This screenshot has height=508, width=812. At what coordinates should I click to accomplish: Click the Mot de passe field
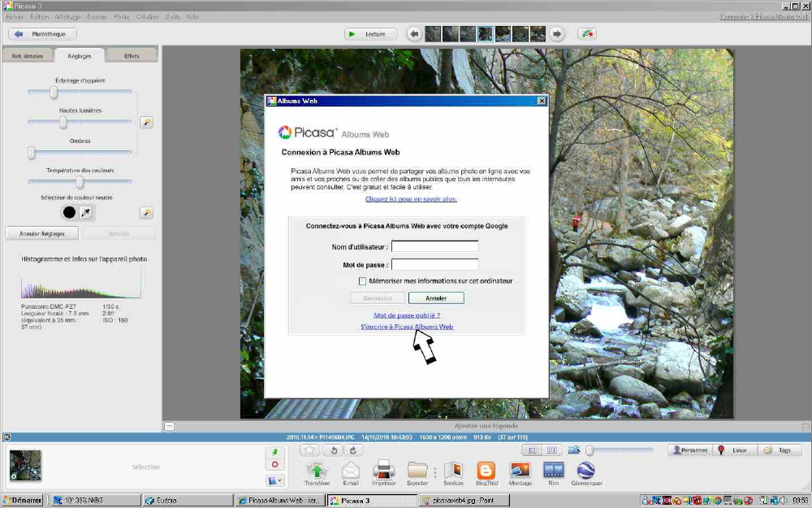tap(435, 264)
